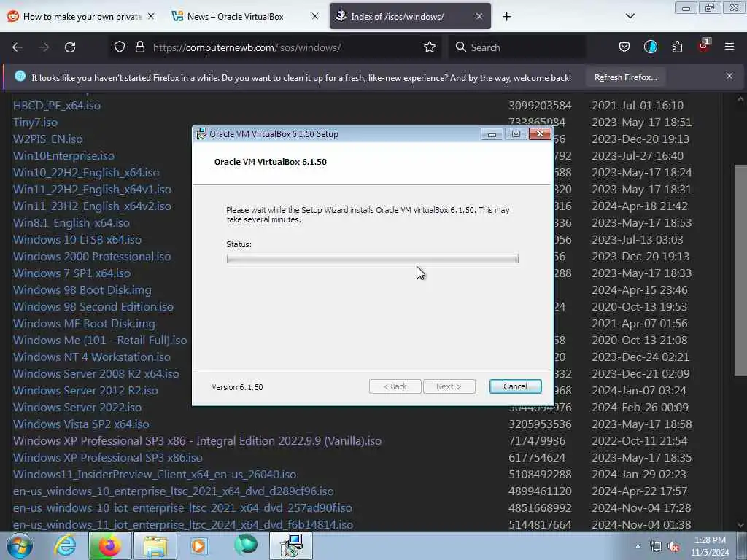Screen dimensions: 747x560
Task: Click the installation status progress bar
Action: 373,258
